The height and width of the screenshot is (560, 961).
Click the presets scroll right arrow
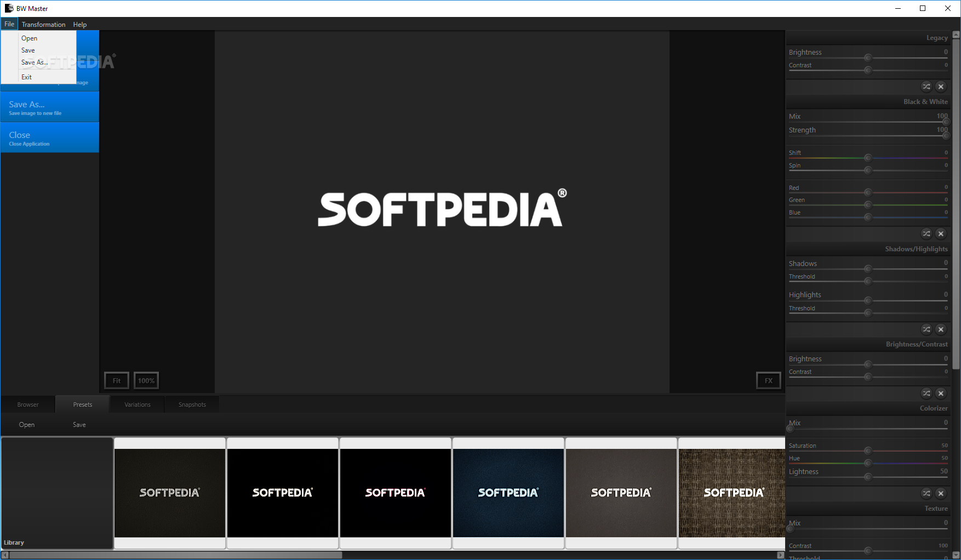781,555
